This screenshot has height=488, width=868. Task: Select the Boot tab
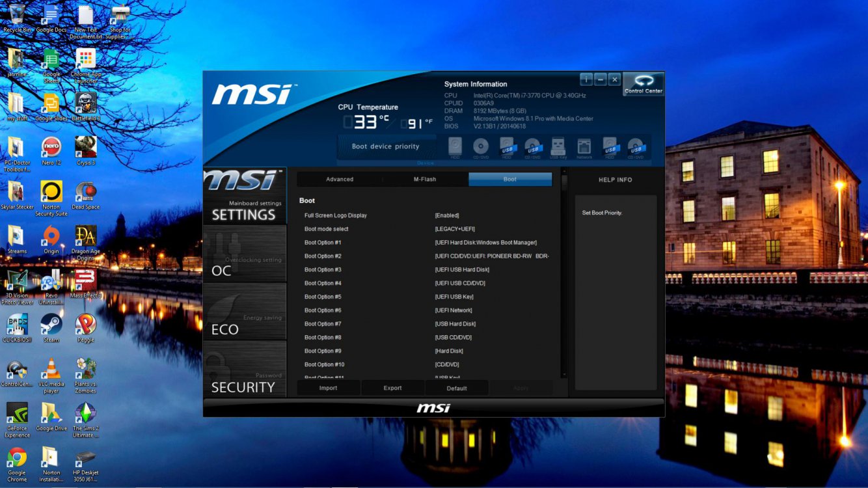pyautogui.click(x=510, y=180)
